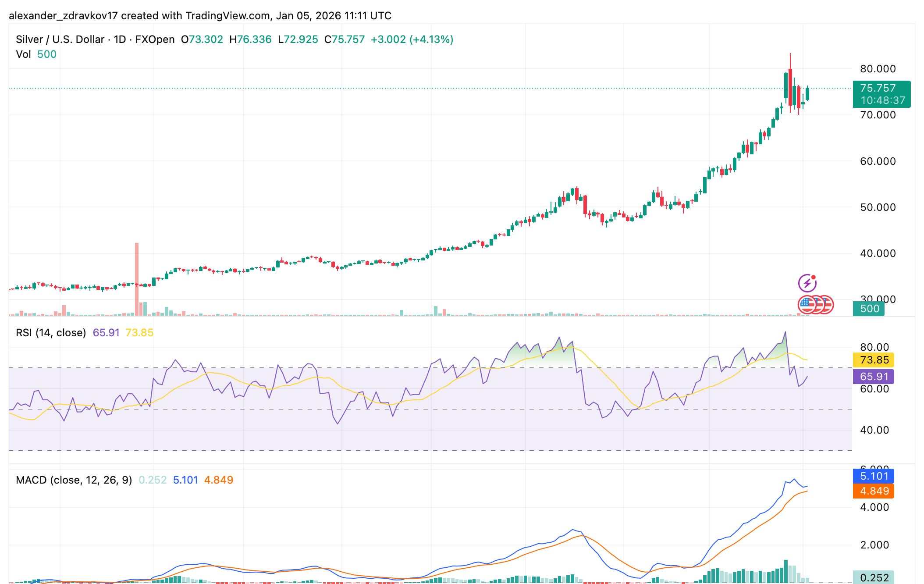Click the 0.252 MACD histogram axis tag
This screenshot has height=584, width=924.
[874, 577]
